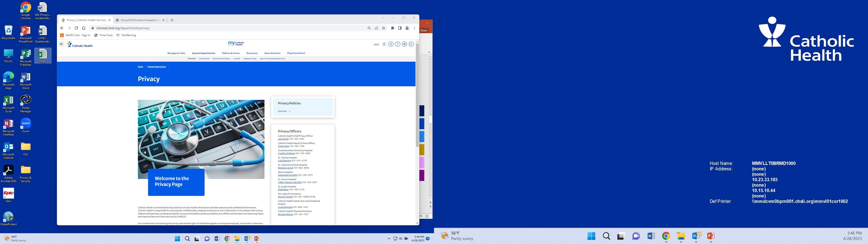This screenshot has height=244, width=868.
Task: Click the Chrome home button
Action: (84, 28)
